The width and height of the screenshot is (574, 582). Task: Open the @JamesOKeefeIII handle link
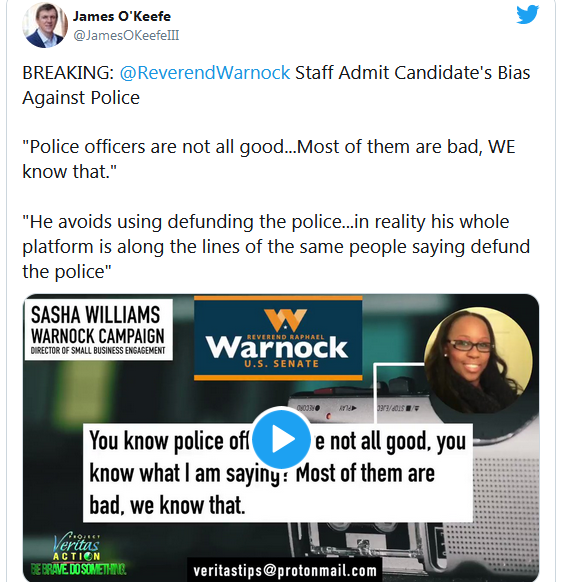(x=126, y=36)
